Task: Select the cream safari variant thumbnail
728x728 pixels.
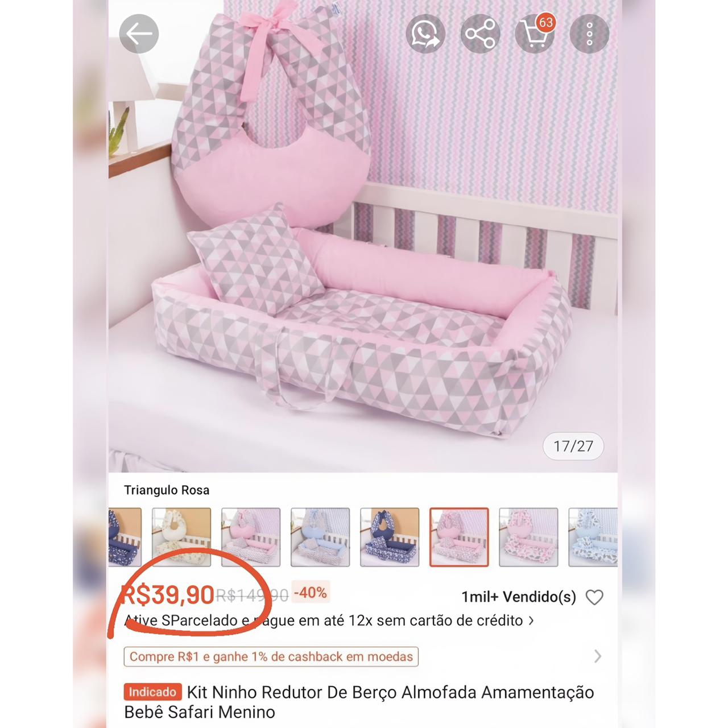Action: (181, 537)
